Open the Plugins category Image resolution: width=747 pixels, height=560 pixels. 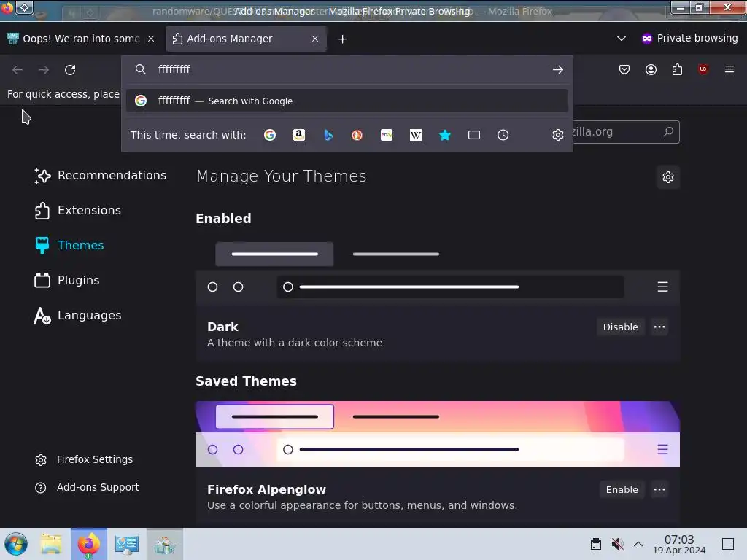(66, 280)
